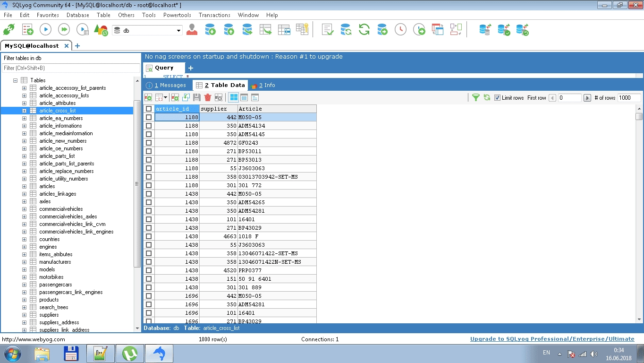This screenshot has width=644, height=363.
Task: Click the last database sync icon in toolbar
Action: click(522, 30)
